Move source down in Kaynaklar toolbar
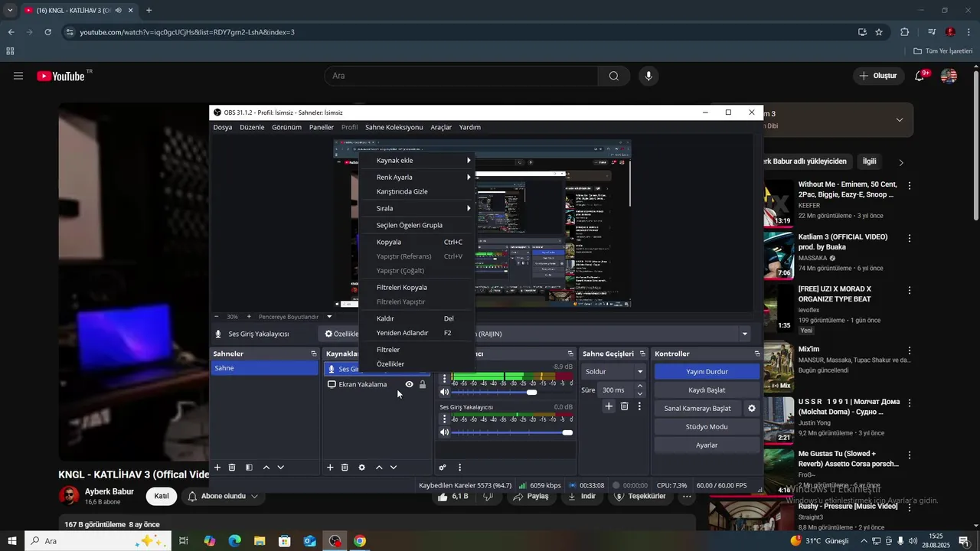The height and width of the screenshot is (551, 980). pos(394,468)
